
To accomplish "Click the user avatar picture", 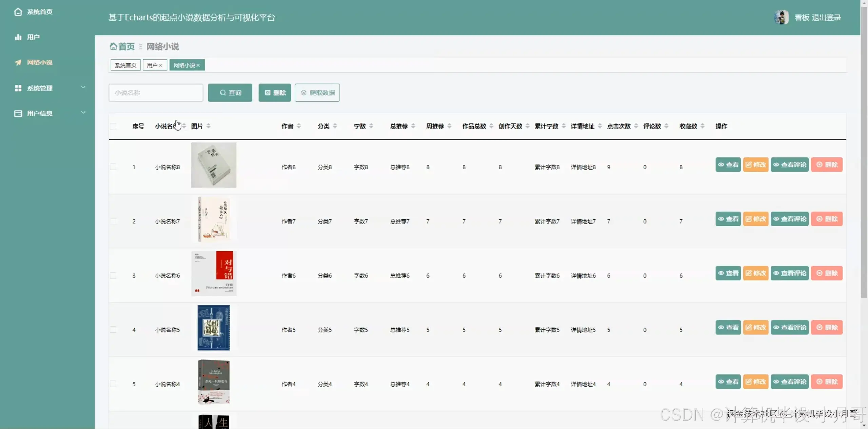I will 782,17.
